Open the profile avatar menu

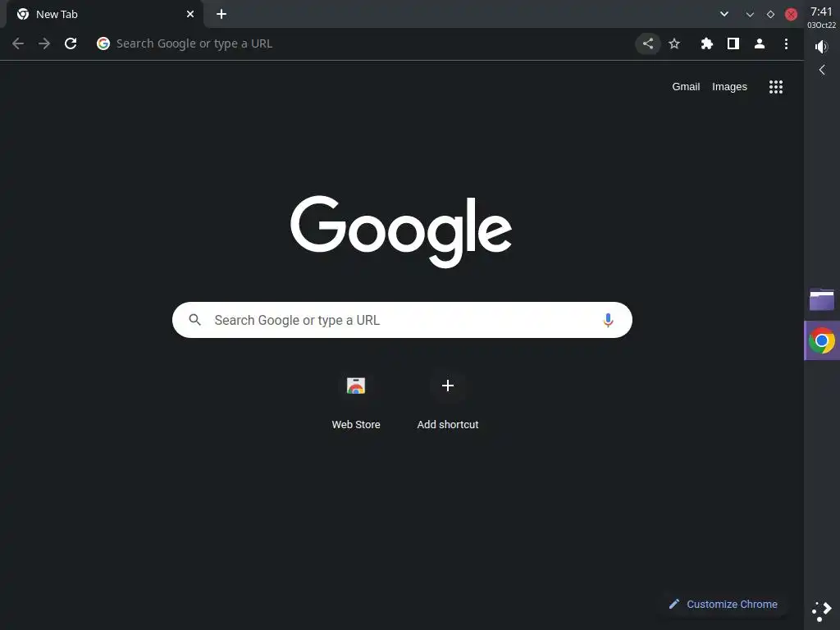pyautogui.click(x=760, y=43)
